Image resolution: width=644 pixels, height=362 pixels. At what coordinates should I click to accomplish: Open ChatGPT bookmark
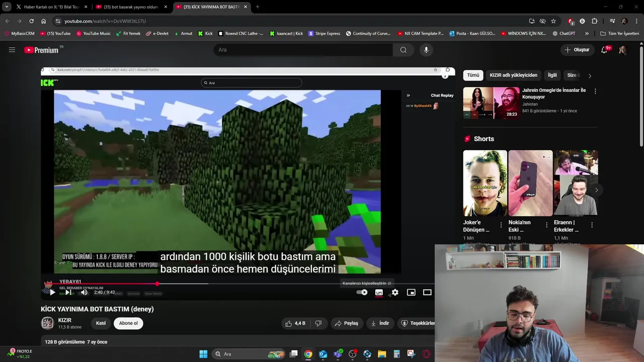click(x=563, y=34)
